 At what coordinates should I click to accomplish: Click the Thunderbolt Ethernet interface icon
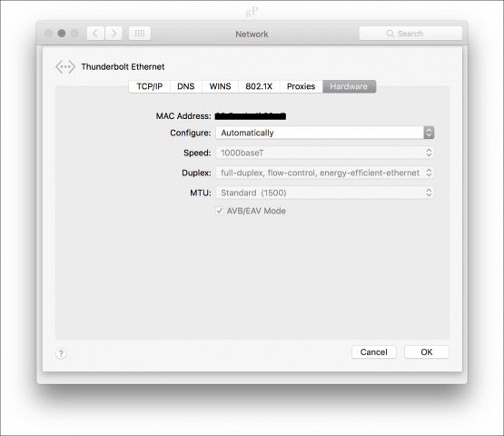pyautogui.click(x=65, y=67)
